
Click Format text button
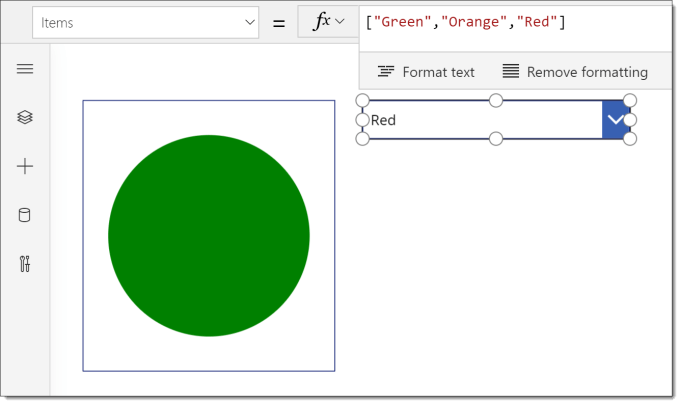[x=426, y=72]
